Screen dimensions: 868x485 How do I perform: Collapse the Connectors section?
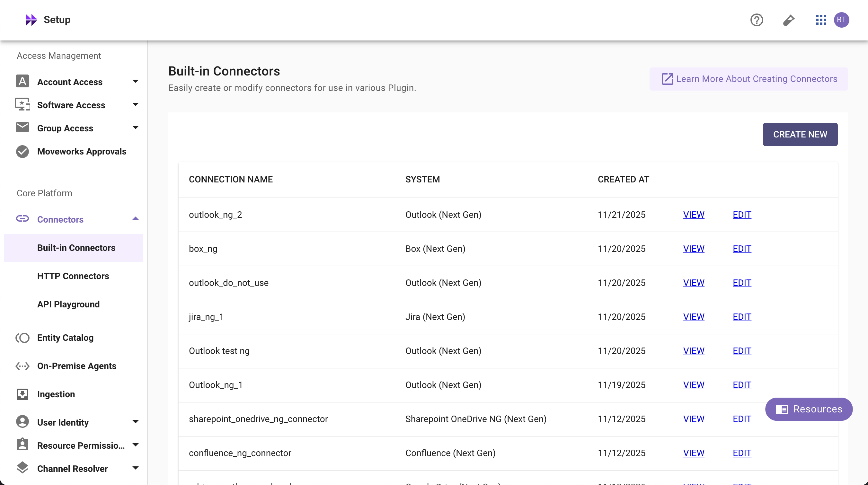point(136,219)
